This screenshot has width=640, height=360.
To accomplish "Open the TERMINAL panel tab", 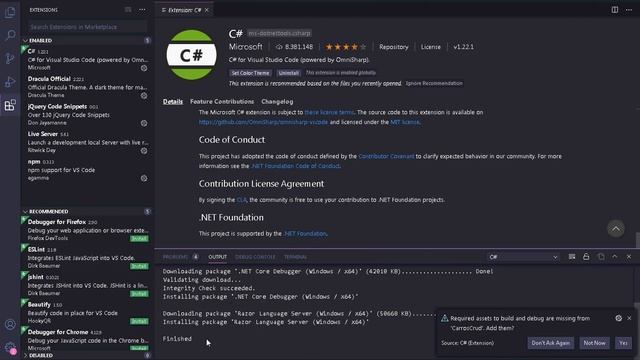I will (296, 257).
